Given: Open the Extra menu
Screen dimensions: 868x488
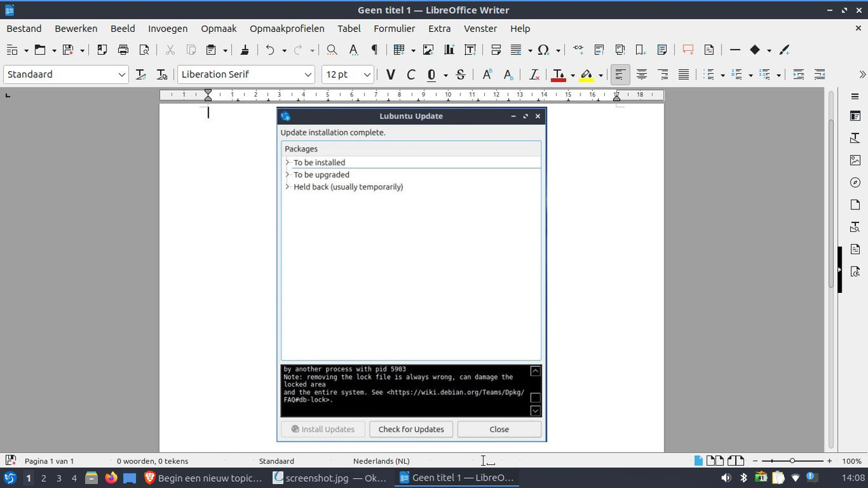Looking at the screenshot, I should pos(439,28).
